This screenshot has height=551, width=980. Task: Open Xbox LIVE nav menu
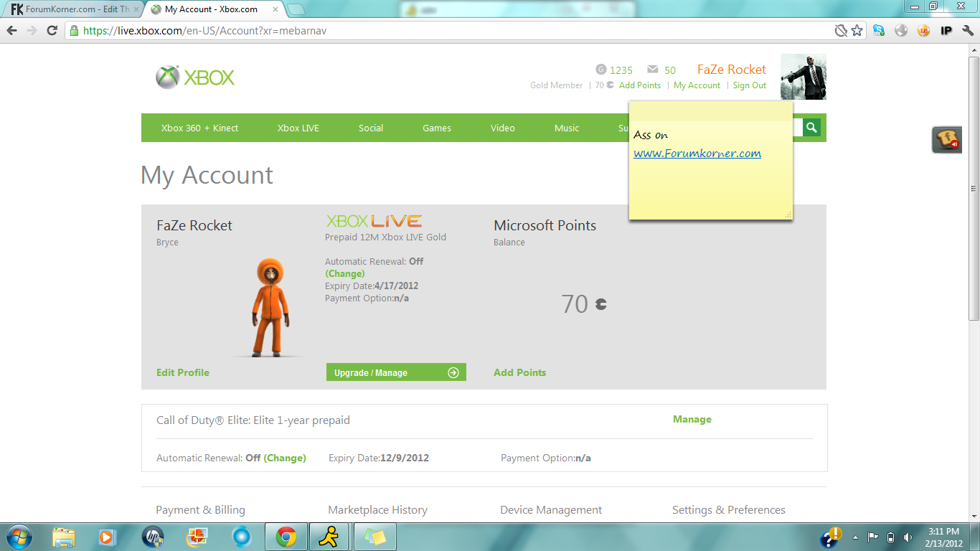[298, 128]
